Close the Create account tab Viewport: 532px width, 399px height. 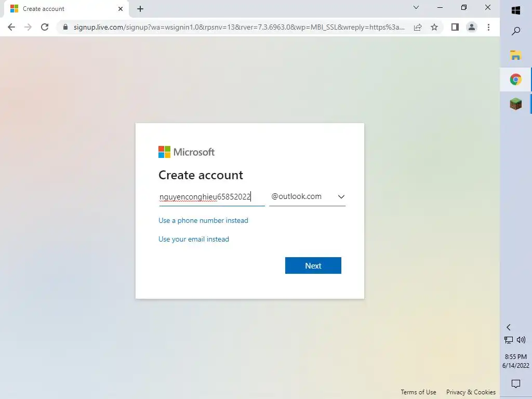(121, 9)
